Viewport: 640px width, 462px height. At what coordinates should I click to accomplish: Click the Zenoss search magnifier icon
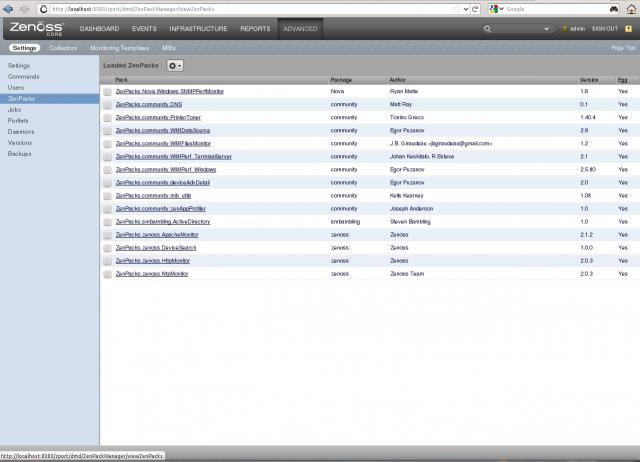tap(487, 29)
